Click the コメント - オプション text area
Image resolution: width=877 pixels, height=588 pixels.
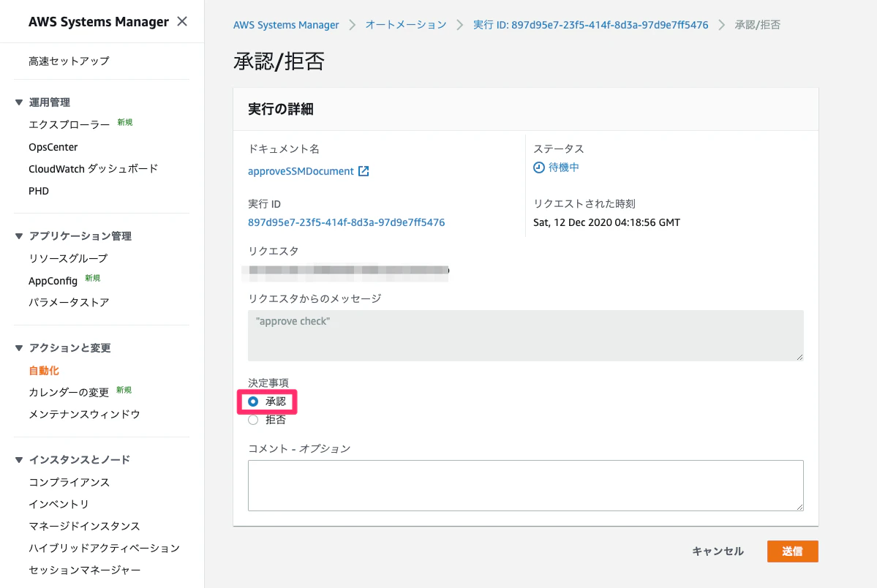tap(526, 486)
